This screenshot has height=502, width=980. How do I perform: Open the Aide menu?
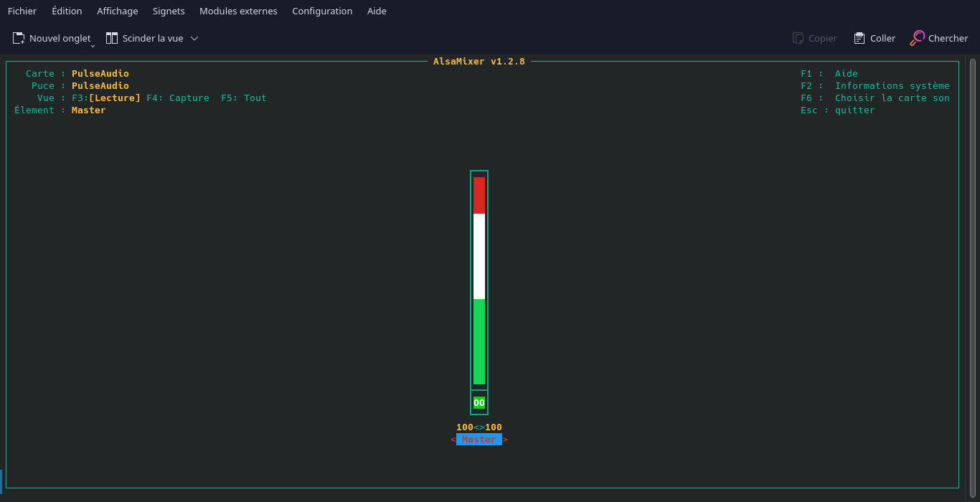pos(377,11)
